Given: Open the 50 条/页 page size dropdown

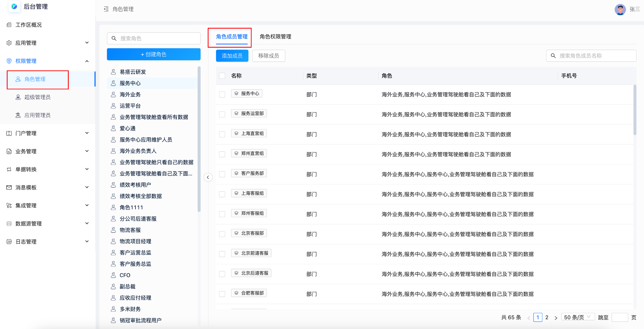Looking at the screenshot, I should click(x=578, y=317).
